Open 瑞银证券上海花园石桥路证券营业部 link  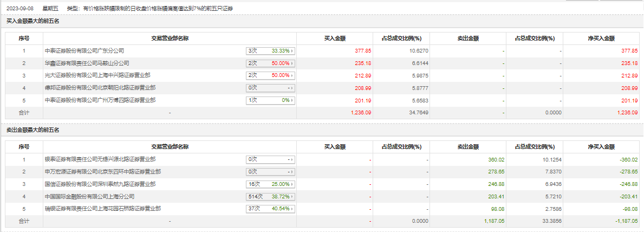pos(103,209)
